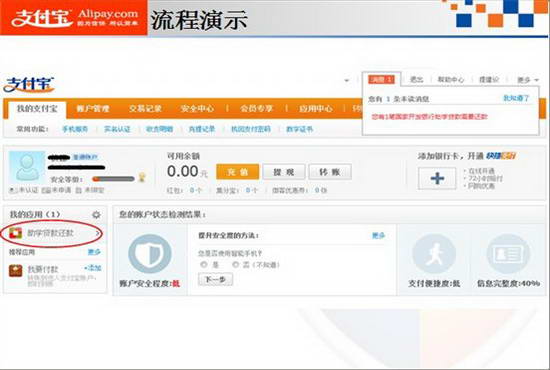550x370 pixels.
Task: Click the 安全等级 progress bar
Action: (113, 179)
